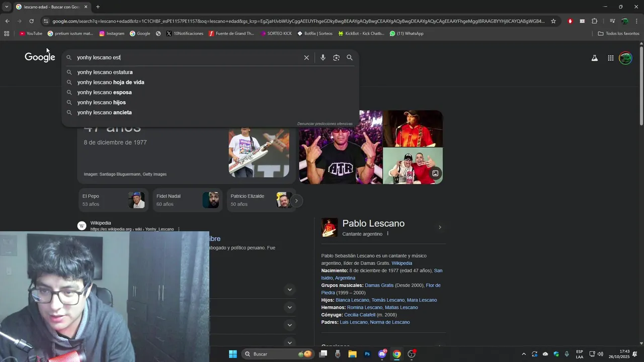
Task: Open Chrome three-dot menu
Action: click(x=636, y=21)
